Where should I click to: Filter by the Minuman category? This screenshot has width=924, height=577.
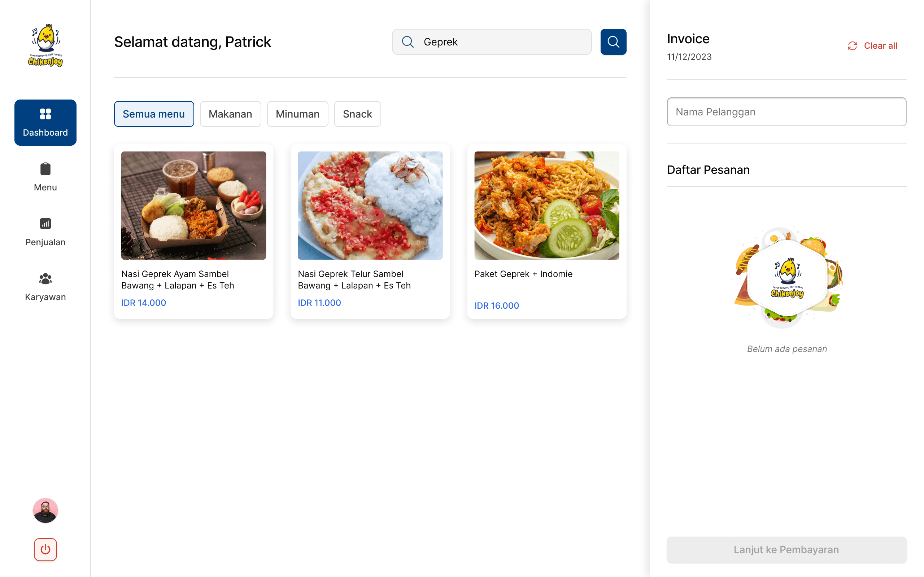297,114
